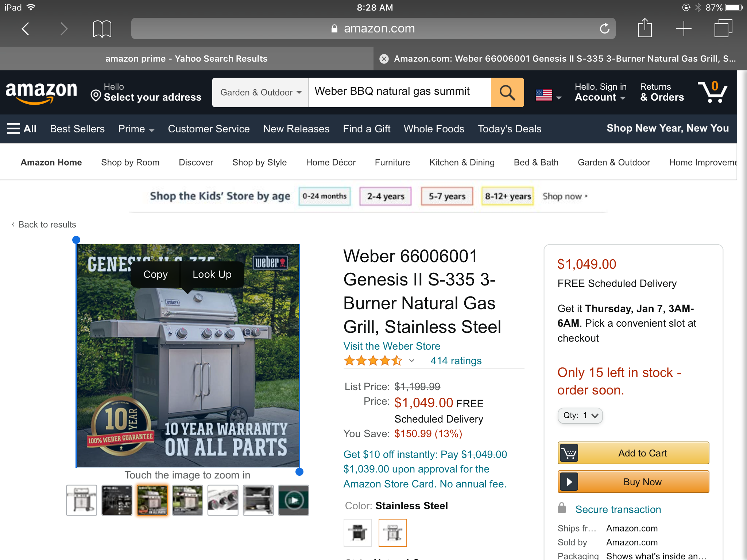Open the All hamburger menu
Screen dimensions: 747x560
(22, 129)
